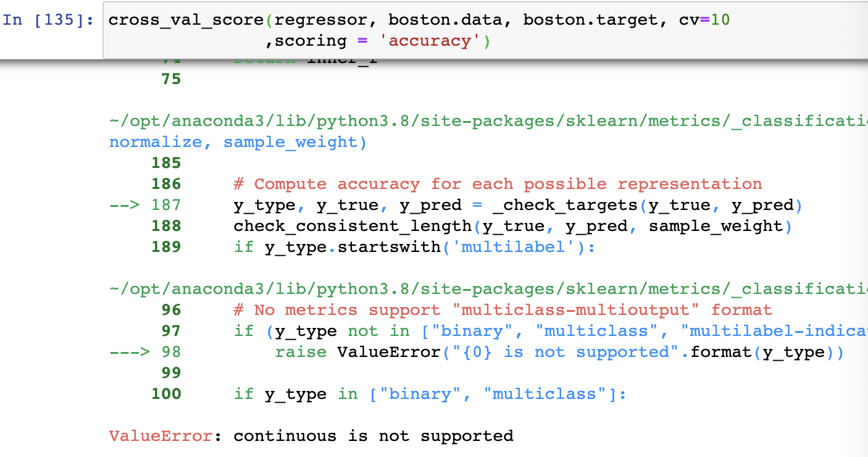This screenshot has height=457, width=868.
Task: Click the first sklearn metrics file path
Action: tap(488, 121)
